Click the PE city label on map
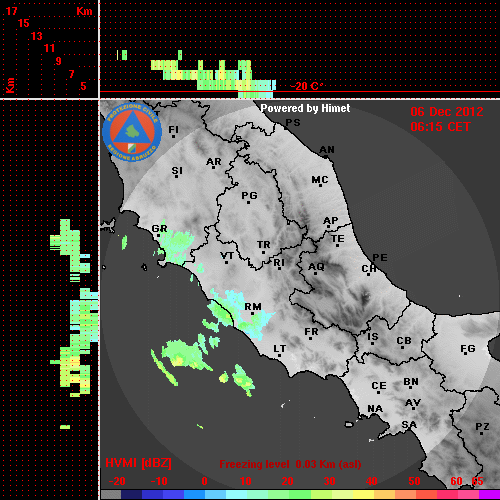 coord(380,258)
